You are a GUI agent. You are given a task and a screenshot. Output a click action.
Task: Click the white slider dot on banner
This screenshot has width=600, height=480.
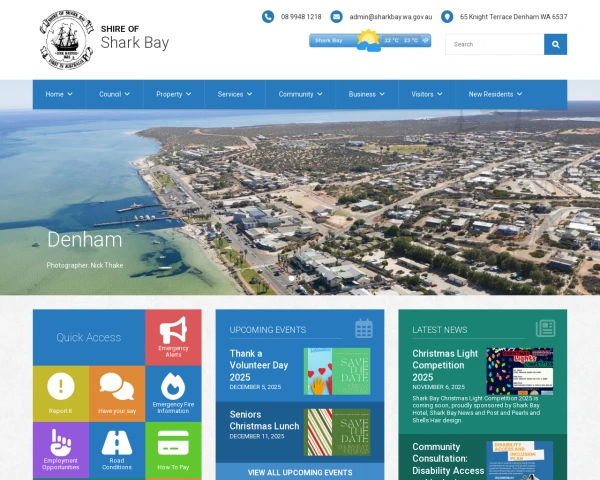tap(292, 278)
